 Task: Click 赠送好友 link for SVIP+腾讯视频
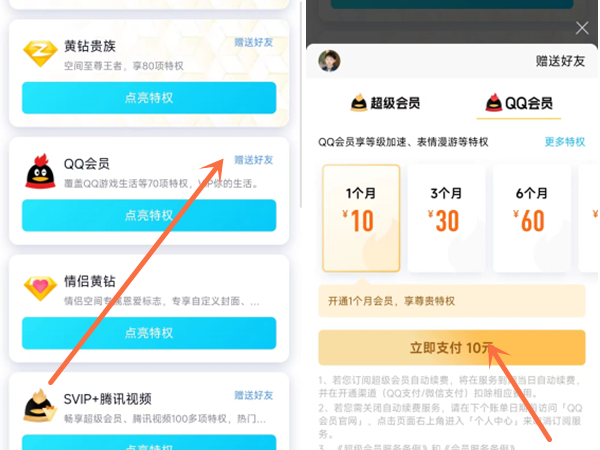tap(254, 395)
